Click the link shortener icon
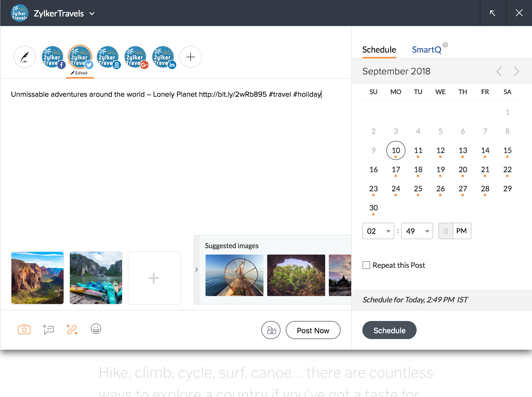 pos(72,330)
